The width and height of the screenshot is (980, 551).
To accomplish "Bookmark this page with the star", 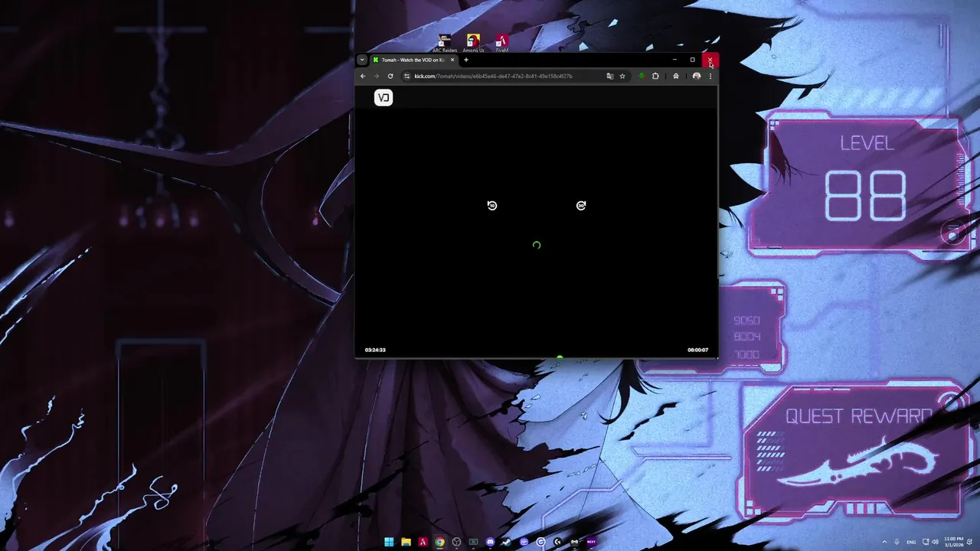I will pyautogui.click(x=622, y=76).
